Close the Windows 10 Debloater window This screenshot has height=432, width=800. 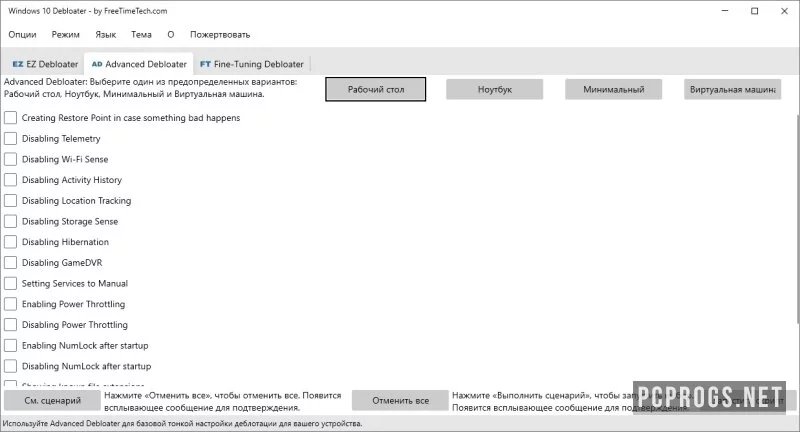784,11
